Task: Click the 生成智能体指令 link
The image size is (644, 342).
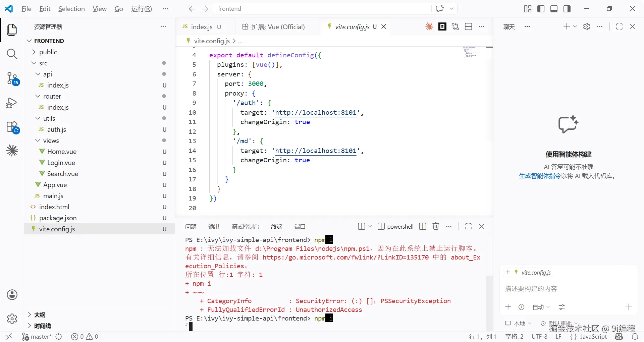Action: tap(540, 176)
